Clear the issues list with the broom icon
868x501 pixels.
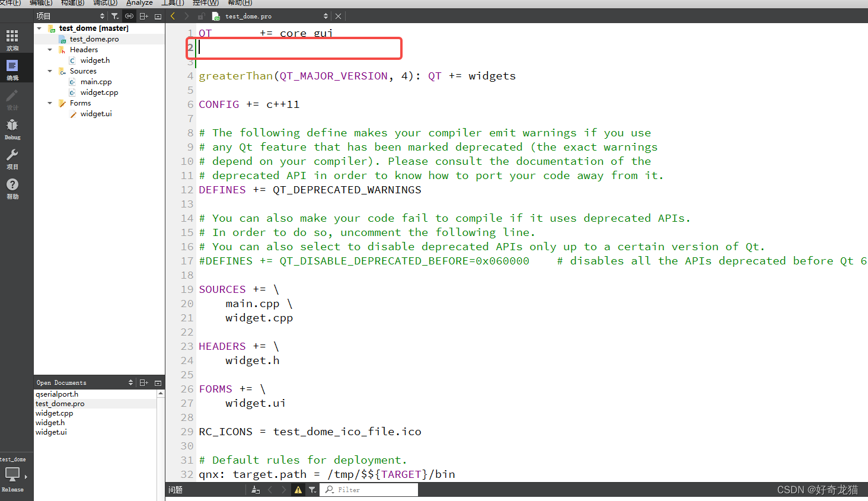pyautogui.click(x=256, y=490)
